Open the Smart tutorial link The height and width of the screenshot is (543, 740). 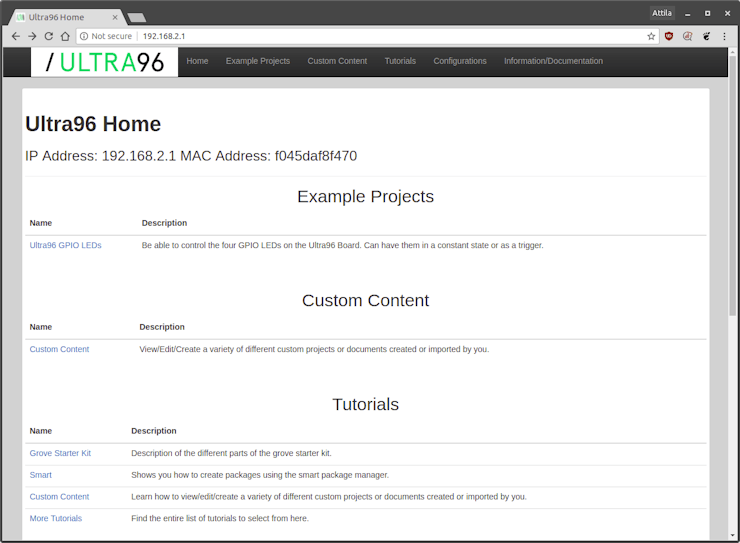pyautogui.click(x=41, y=475)
